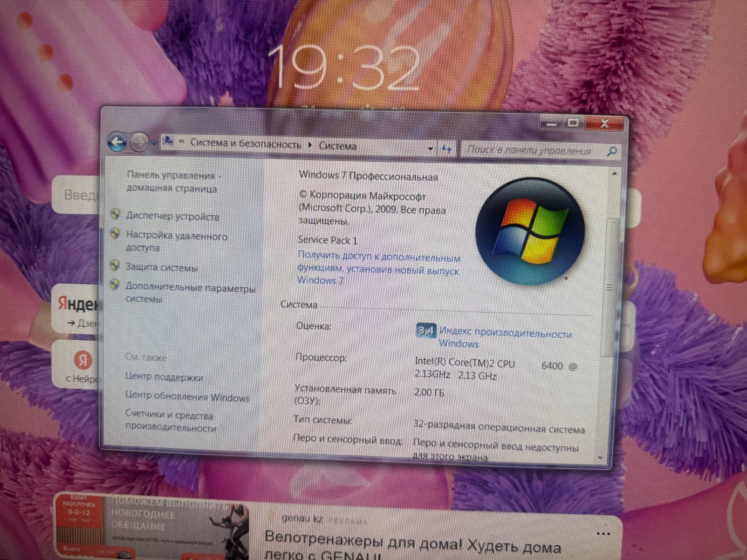Focus the 'Поиск в панели управления' search field
This screenshot has height=560, width=747.
(x=541, y=150)
